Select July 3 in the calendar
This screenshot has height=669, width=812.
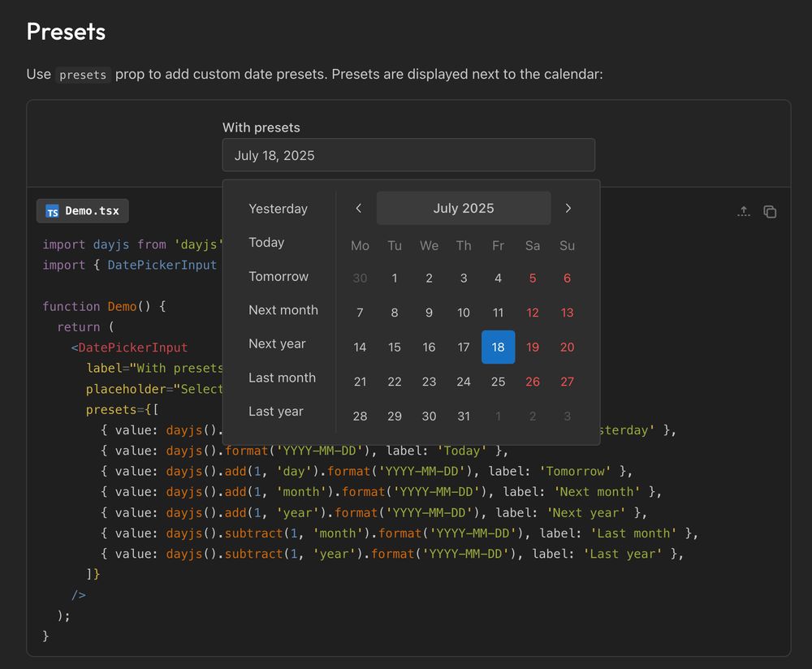pyautogui.click(x=464, y=278)
